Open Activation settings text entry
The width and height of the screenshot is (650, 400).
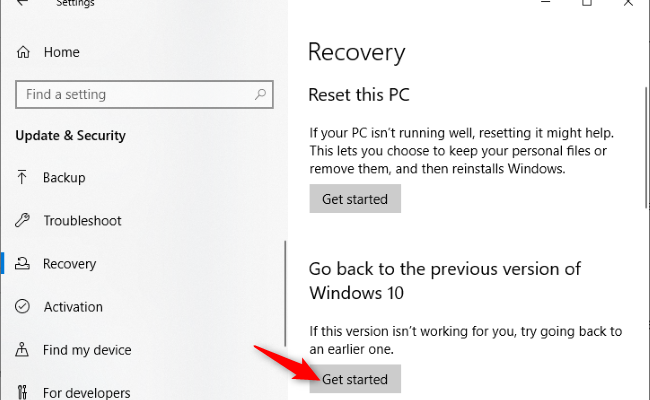click(x=73, y=307)
